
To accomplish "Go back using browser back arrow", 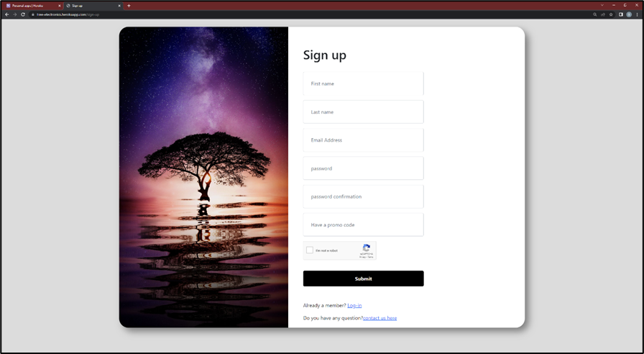I will point(6,14).
